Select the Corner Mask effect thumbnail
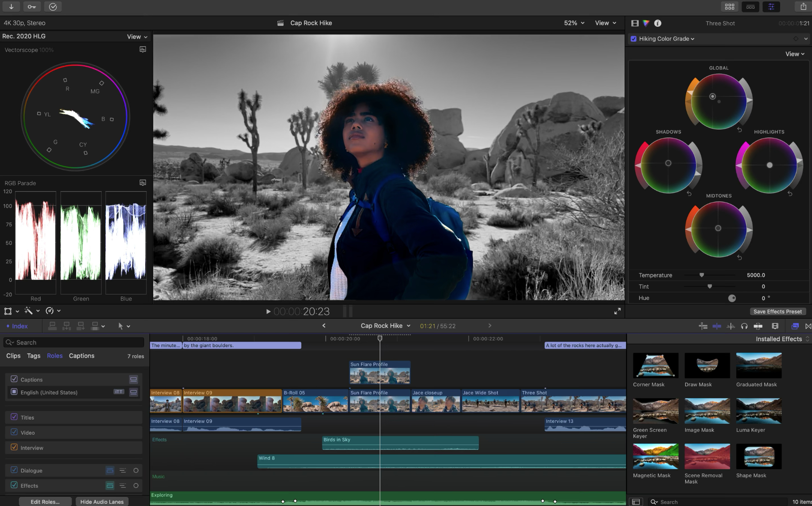Image resolution: width=812 pixels, height=506 pixels. tap(655, 365)
